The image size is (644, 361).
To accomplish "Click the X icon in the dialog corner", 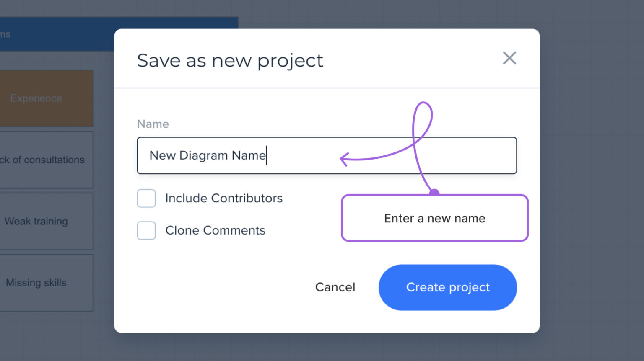I will pyautogui.click(x=509, y=58).
